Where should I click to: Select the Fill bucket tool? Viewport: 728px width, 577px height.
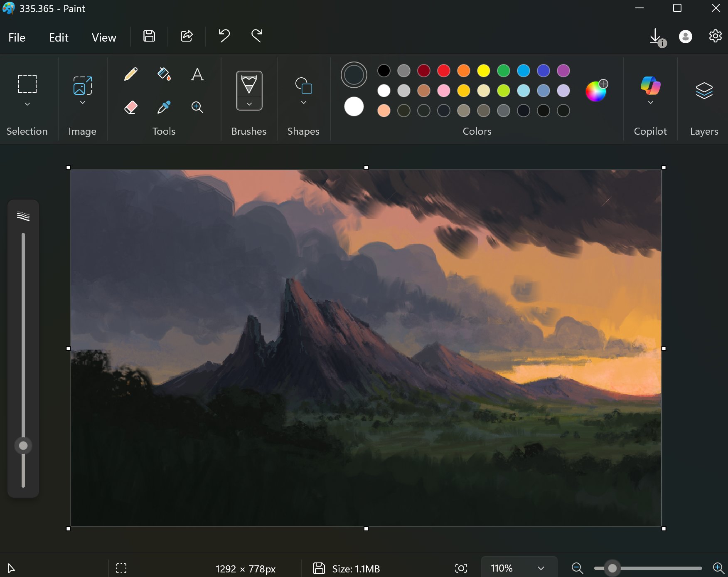tap(164, 74)
